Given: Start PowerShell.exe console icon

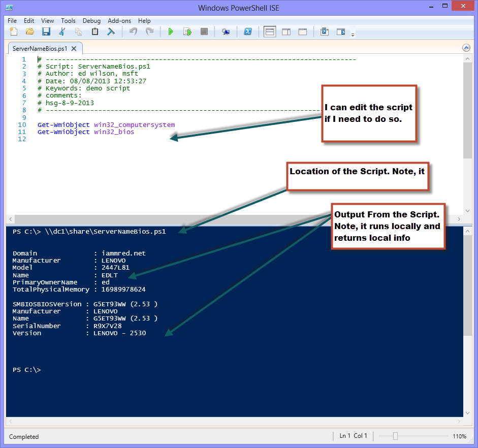Looking at the screenshot, I should tap(248, 31).
